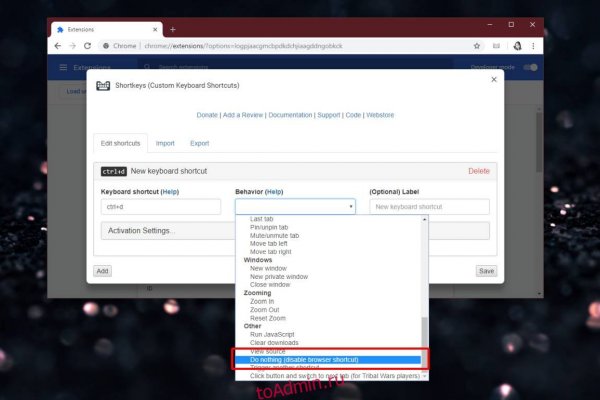The width and height of the screenshot is (600, 400).
Task: Close the Shortkeys options dialog
Action: 493,79
